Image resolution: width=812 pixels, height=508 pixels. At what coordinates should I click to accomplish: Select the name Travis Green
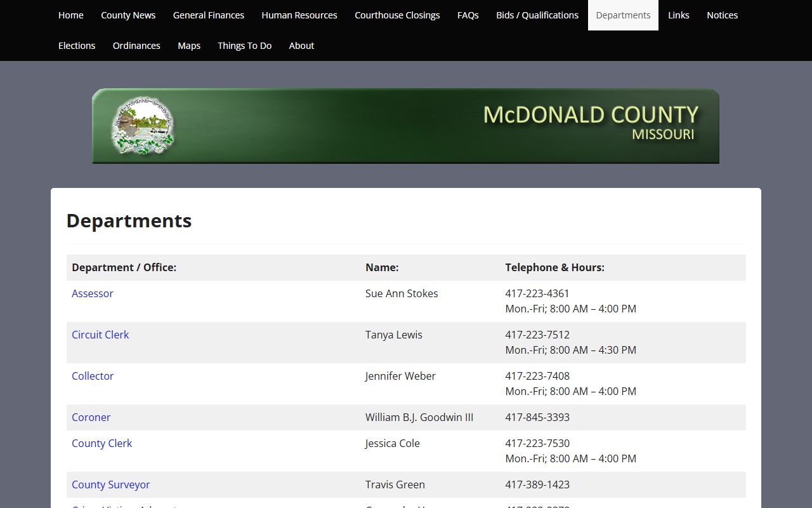click(395, 485)
